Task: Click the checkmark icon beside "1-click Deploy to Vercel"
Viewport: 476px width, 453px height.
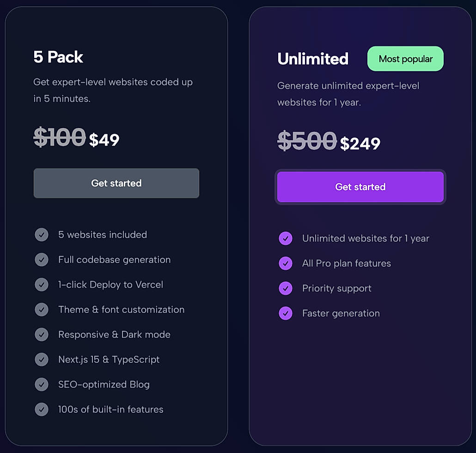Action: [42, 285]
